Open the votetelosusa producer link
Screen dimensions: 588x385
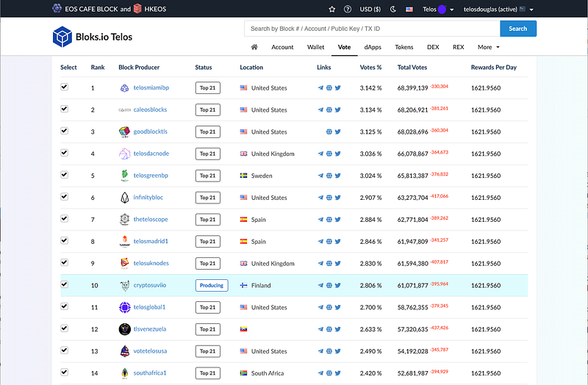tap(150, 351)
